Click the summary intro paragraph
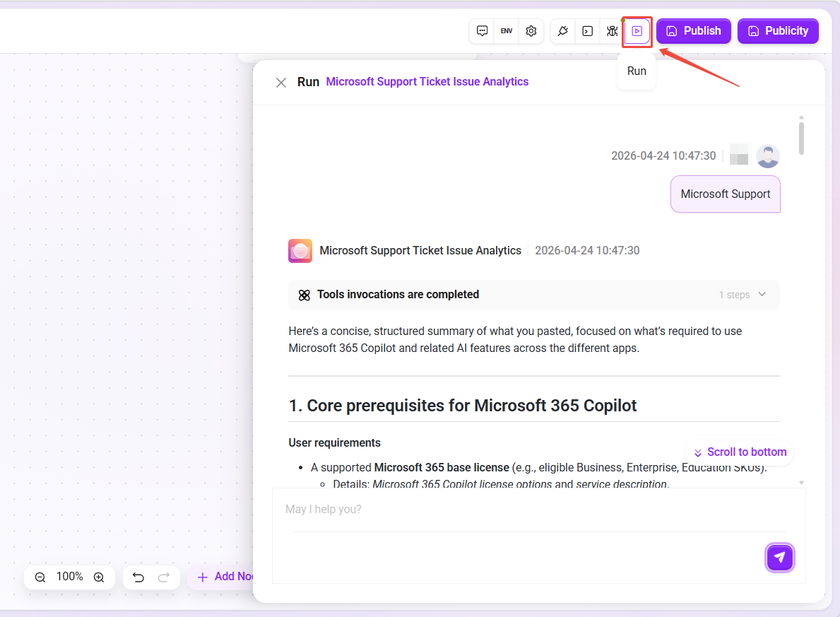 (515, 340)
